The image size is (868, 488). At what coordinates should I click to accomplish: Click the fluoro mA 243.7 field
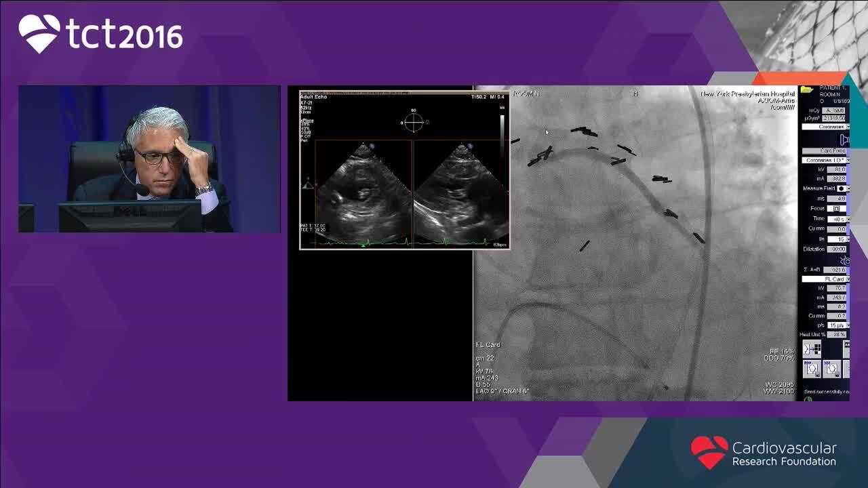pyautogui.click(x=836, y=298)
